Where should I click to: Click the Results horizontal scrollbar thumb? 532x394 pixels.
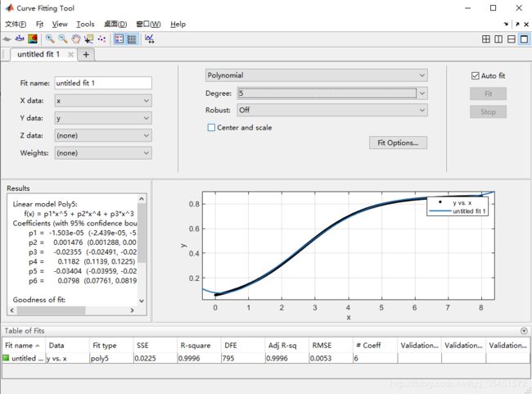click(x=52, y=310)
